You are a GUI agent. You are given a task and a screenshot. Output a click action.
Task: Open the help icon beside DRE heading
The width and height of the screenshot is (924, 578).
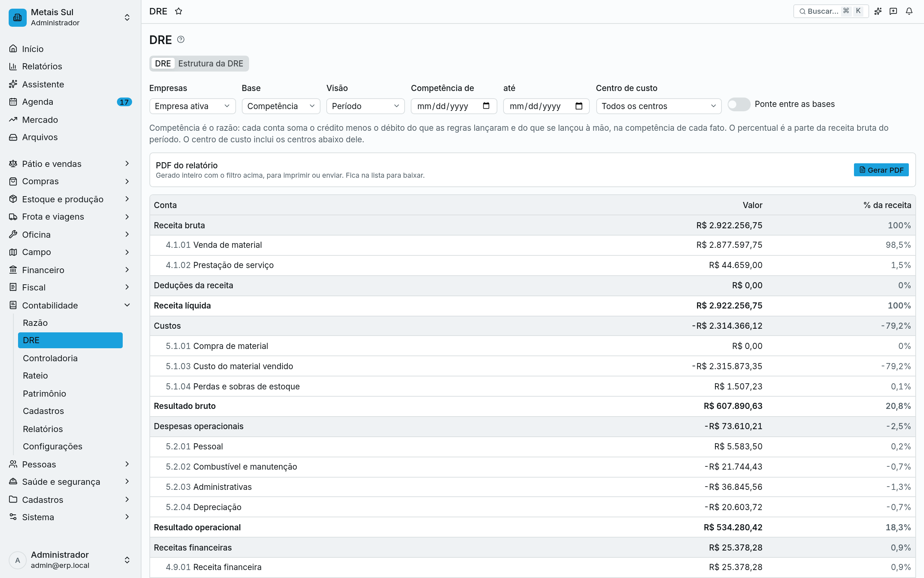[180, 39]
